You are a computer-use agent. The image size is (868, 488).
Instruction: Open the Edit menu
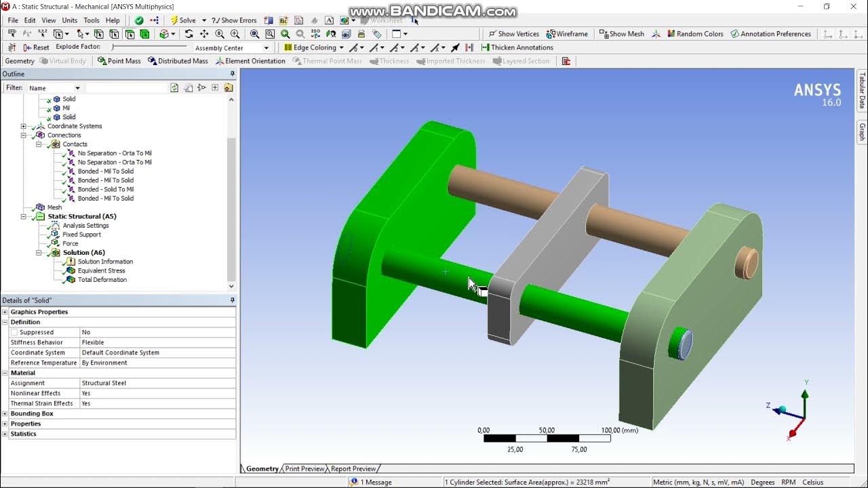[30, 20]
